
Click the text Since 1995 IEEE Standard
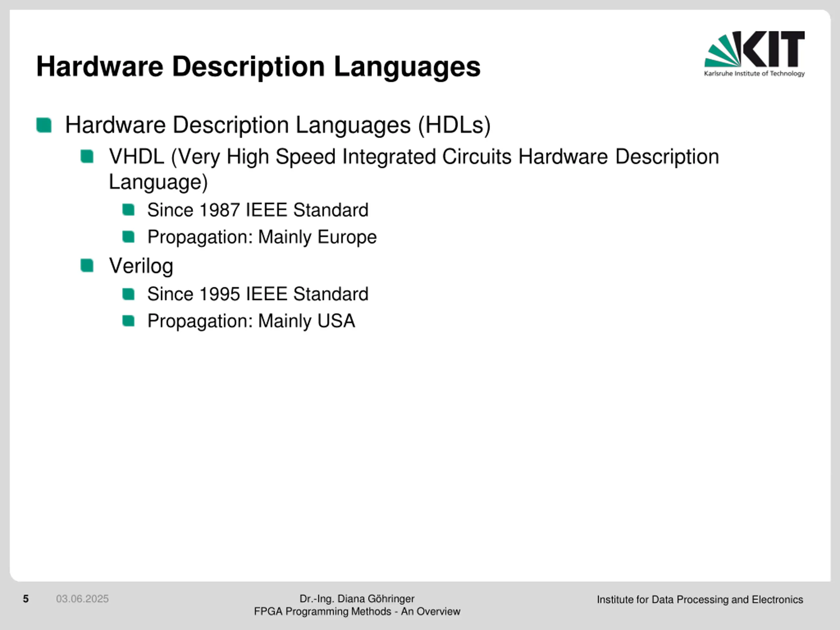coord(258,294)
